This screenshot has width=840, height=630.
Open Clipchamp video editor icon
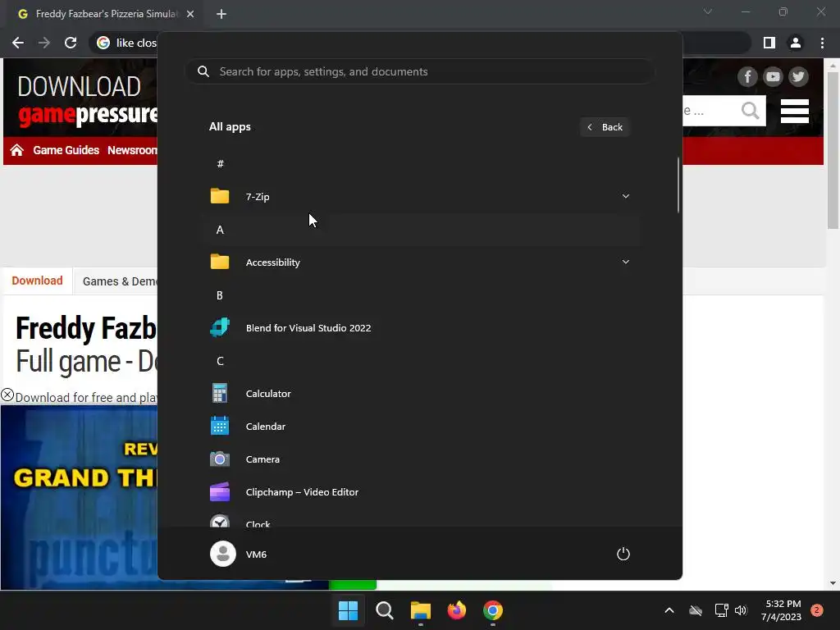pyautogui.click(x=220, y=492)
